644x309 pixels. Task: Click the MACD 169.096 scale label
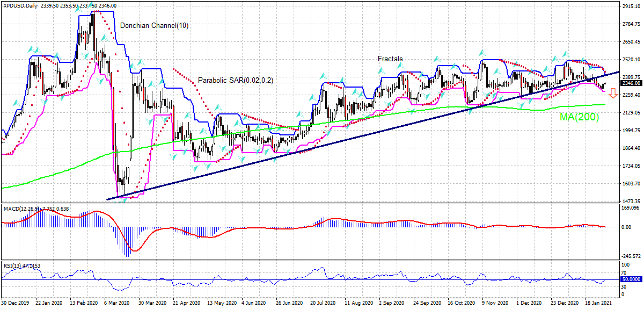[x=630, y=208]
